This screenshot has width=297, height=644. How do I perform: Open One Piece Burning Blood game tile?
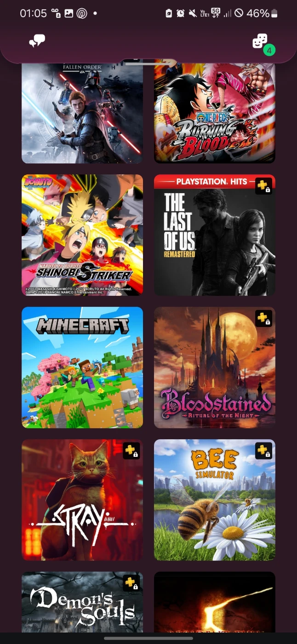[x=215, y=114]
